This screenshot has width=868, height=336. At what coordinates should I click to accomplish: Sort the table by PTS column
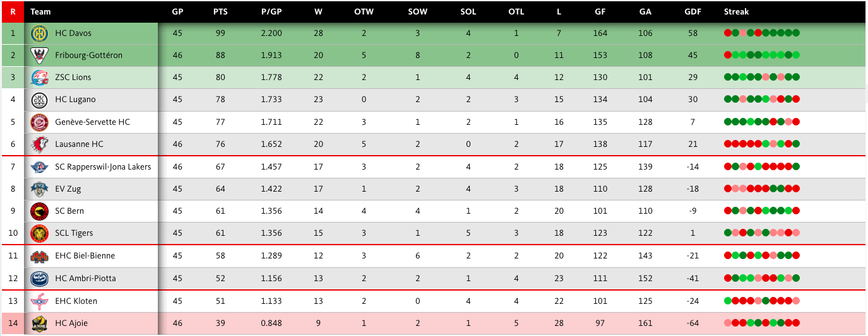[x=220, y=11]
